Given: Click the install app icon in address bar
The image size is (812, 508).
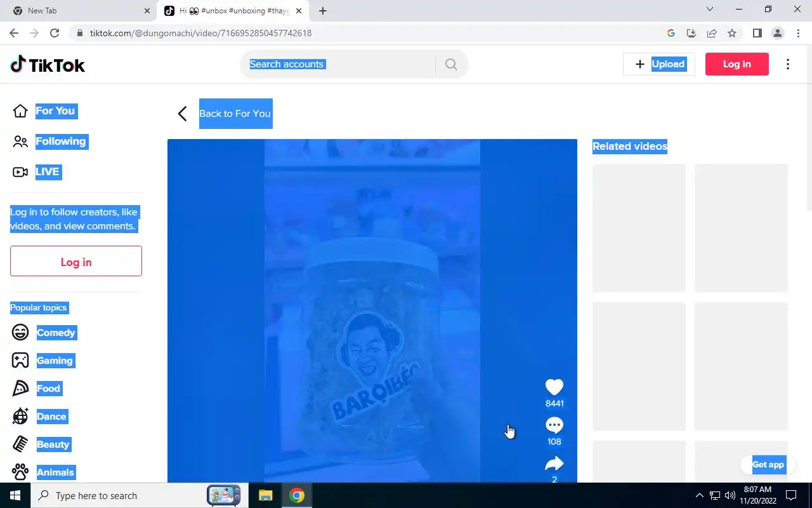Looking at the screenshot, I should click(691, 33).
